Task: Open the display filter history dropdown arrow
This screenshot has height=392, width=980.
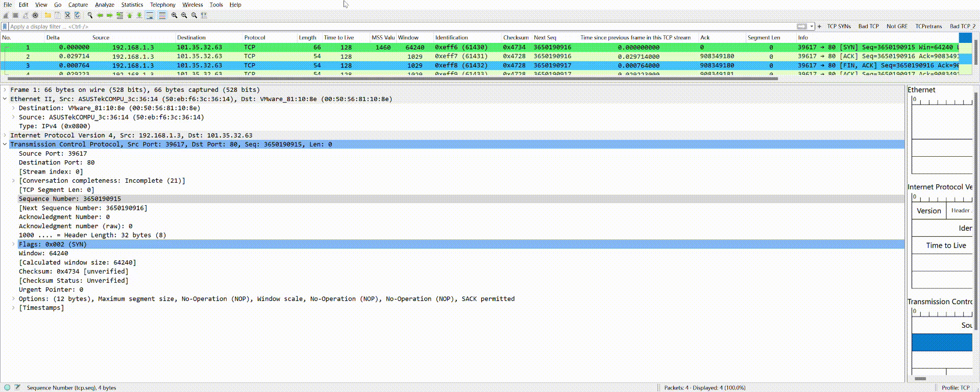Action: pos(812,27)
